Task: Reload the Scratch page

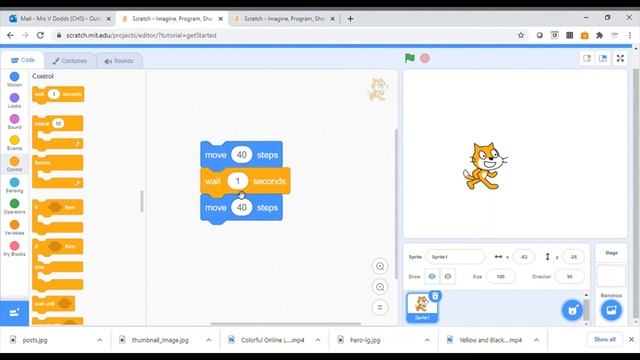Action: (40, 36)
